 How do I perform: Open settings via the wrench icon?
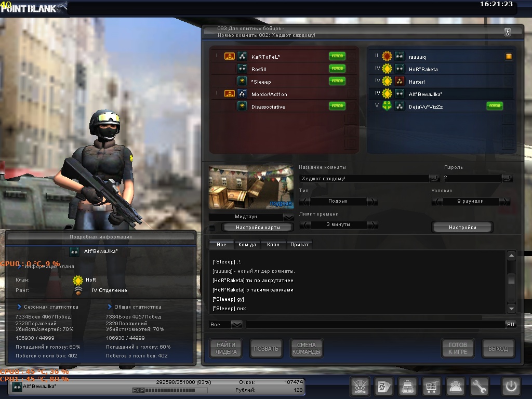pos(479,386)
